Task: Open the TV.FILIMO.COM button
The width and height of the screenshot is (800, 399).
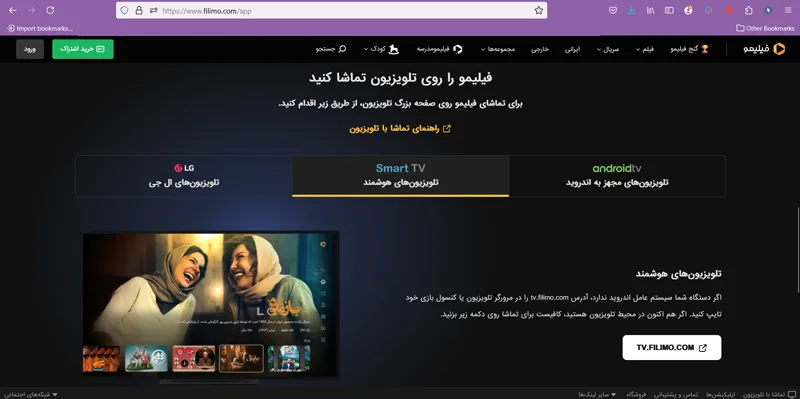Action: pyautogui.click(x=672, y=347)
